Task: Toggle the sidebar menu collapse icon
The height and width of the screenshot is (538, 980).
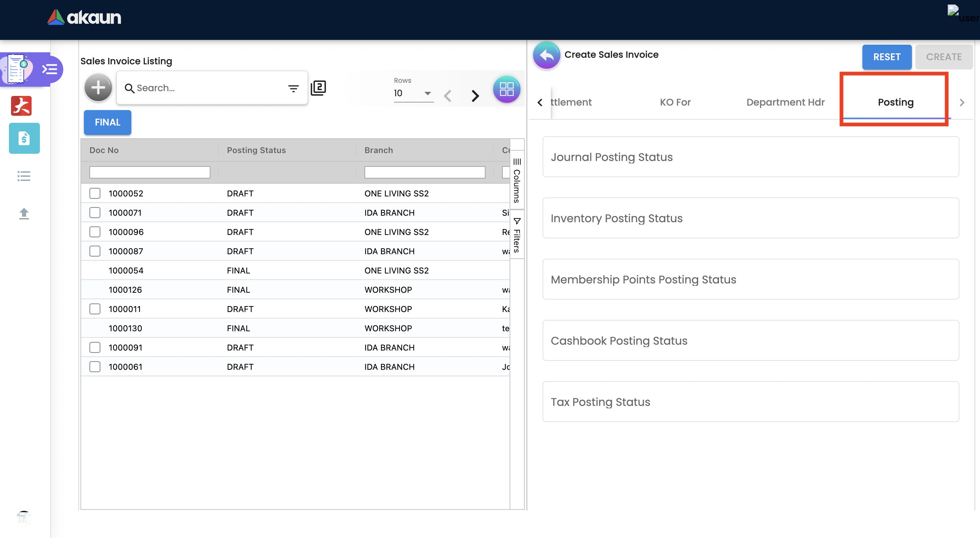Action: [50, 69]
